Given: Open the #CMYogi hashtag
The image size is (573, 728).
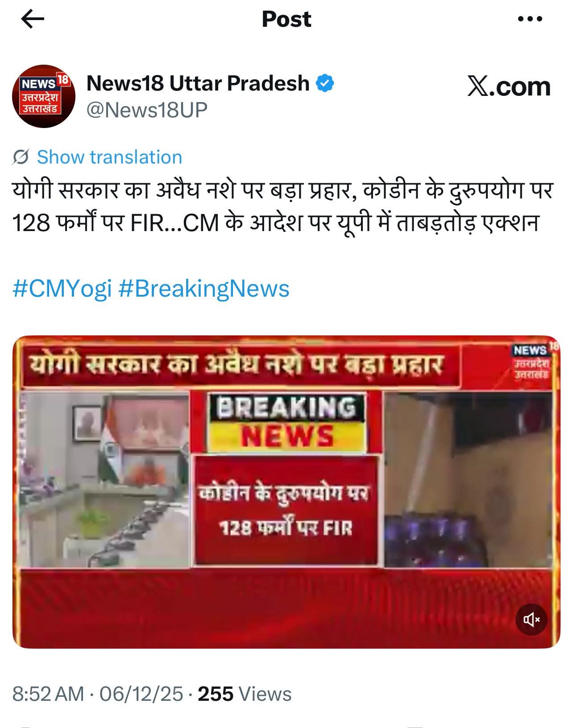Looking at the screenshot, I should pyautogui.click(x=62, y=289).
